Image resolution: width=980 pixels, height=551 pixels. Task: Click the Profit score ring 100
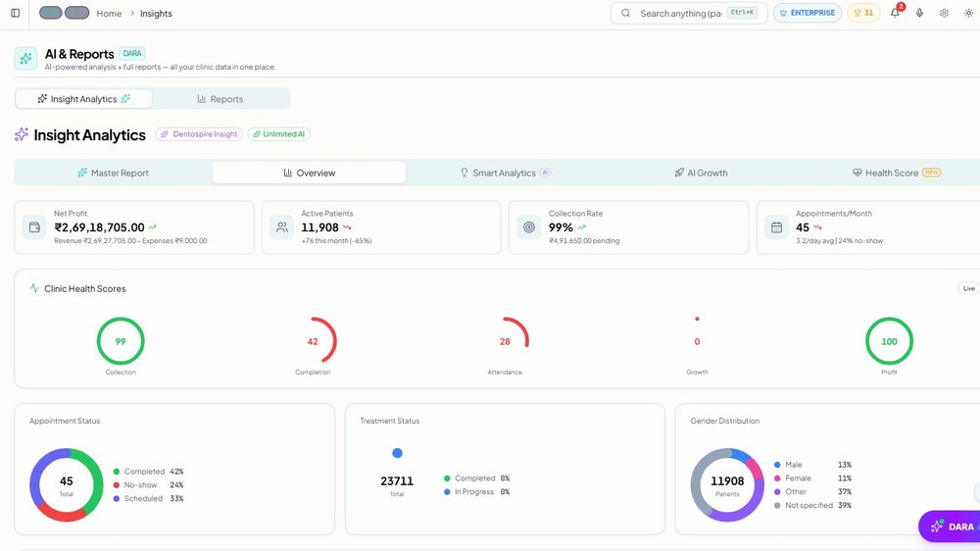(x=890, y=341)
